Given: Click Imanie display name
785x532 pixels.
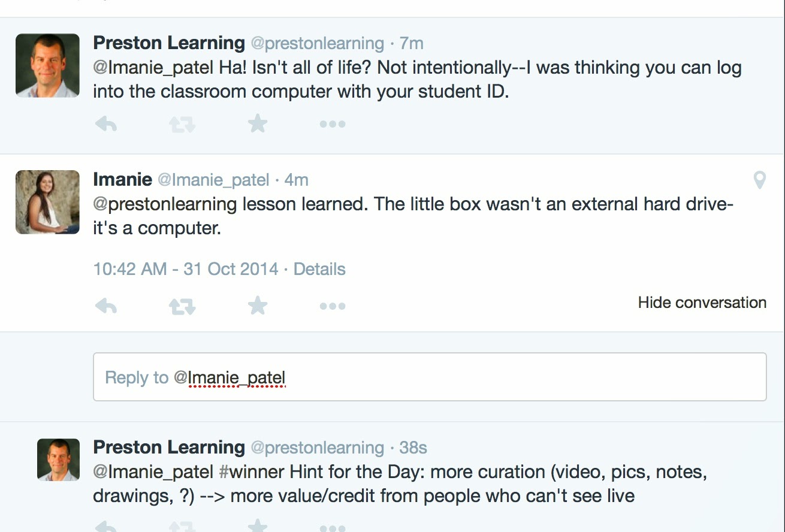Looking at the screenshot, I should (122, 179).
